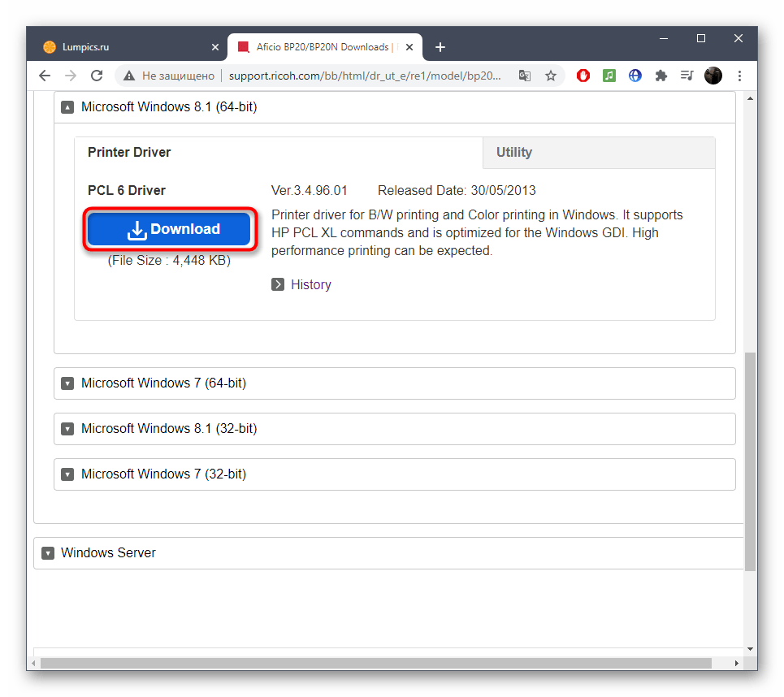
Task: Click the History arrow icon
Action: (278, 284)
